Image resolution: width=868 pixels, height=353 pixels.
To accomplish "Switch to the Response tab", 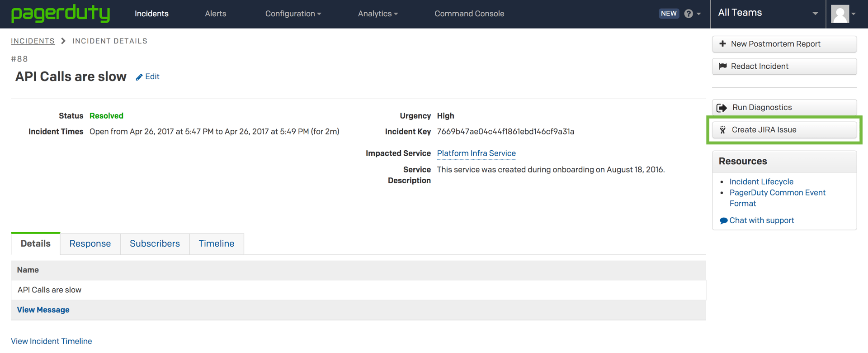I will [x=90, y=243].
